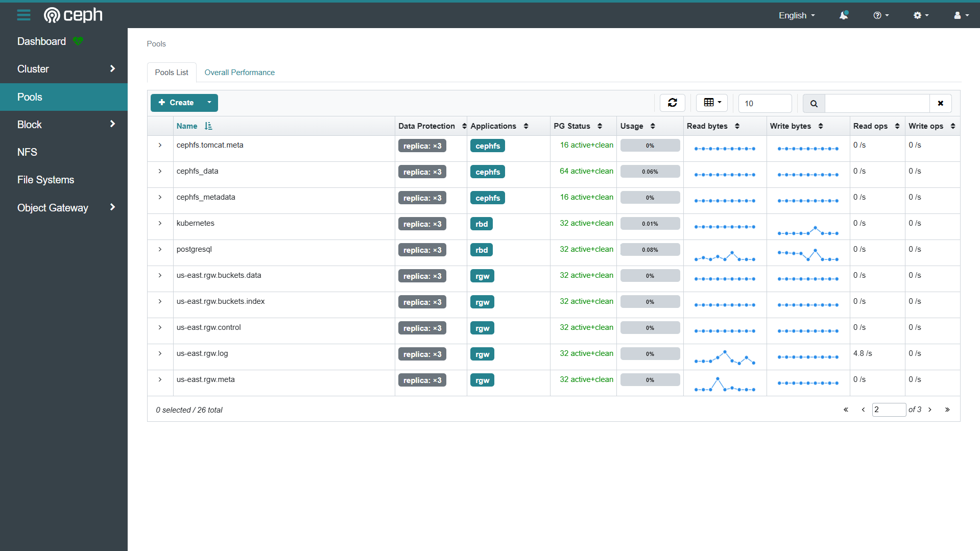This screenshot has width=980, height=551.
Task: Expand the kubernetes pool row
Action: click(x=160, y=224)
